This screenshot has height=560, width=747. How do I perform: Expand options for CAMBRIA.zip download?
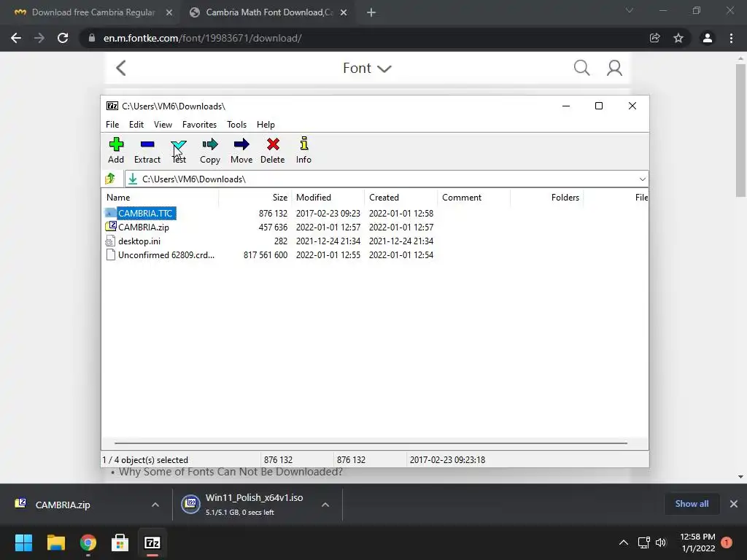coord(155,505)
